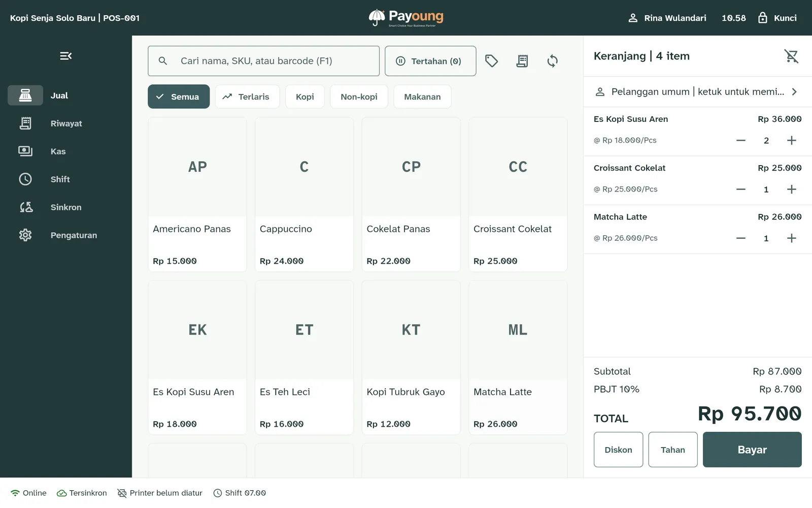Viewport: 812px width, 508px height.
Task: Increase Croissant Cokelat quantity in cart
Action: (792, 189)
